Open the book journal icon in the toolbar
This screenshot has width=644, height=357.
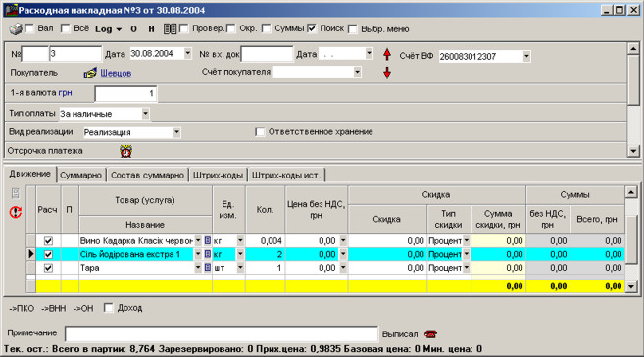click(x=170, y=28)
